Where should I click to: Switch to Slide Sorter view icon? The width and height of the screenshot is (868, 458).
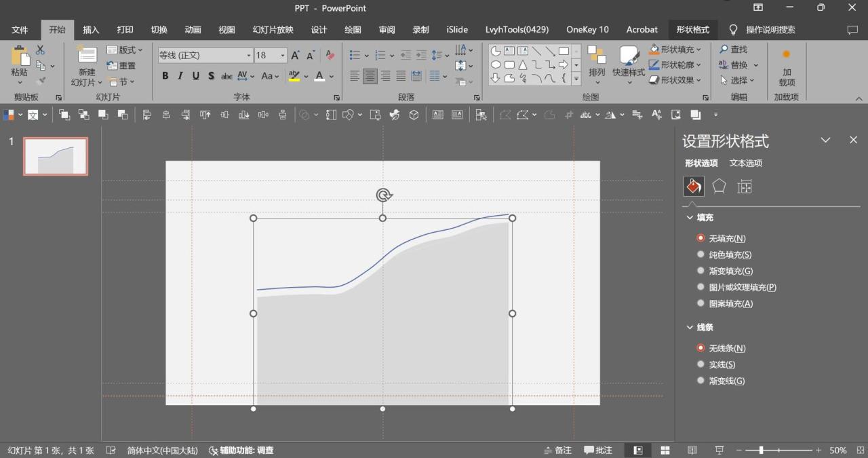665,451
